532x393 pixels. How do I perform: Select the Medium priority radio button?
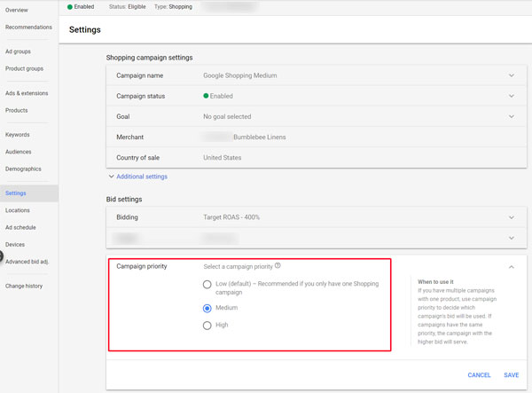207,308
